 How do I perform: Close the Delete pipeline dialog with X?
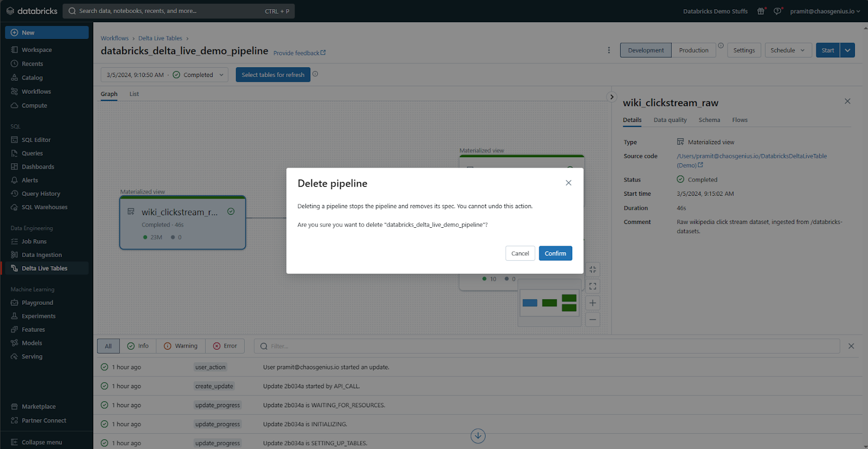[569, 183]
